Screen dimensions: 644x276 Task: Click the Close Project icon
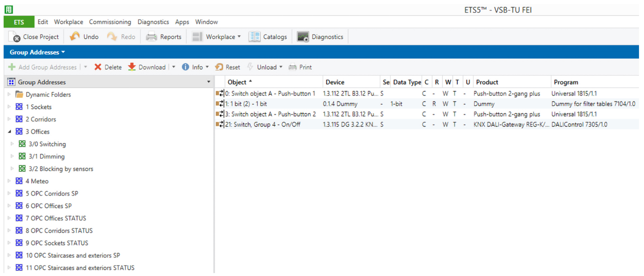click(14, 37)
